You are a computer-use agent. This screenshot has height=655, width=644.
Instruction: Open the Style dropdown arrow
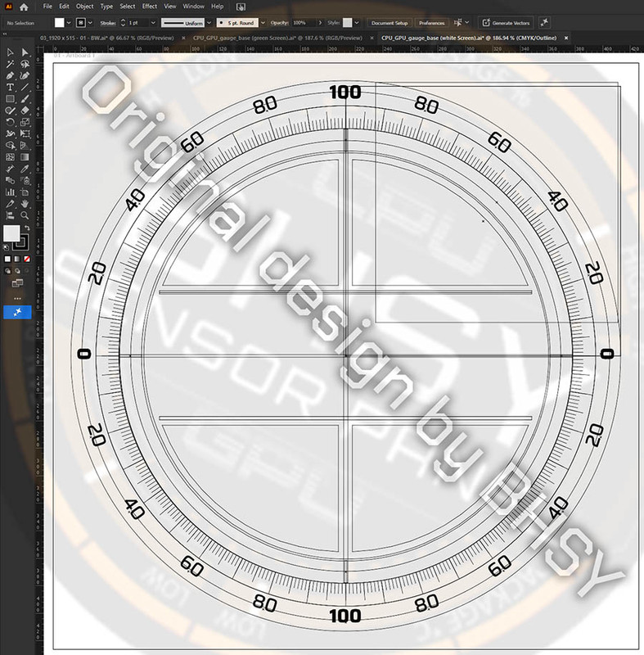coord(357,23)
